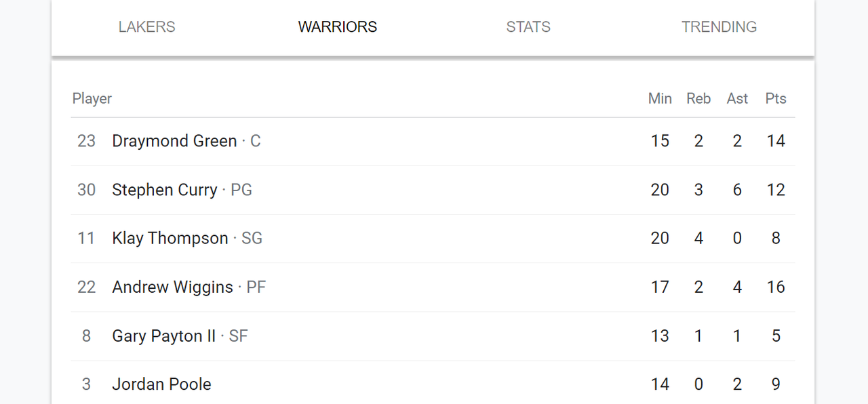Select Jordan Poole from the list
Screen dimensions: 868x404
point(161,384)
